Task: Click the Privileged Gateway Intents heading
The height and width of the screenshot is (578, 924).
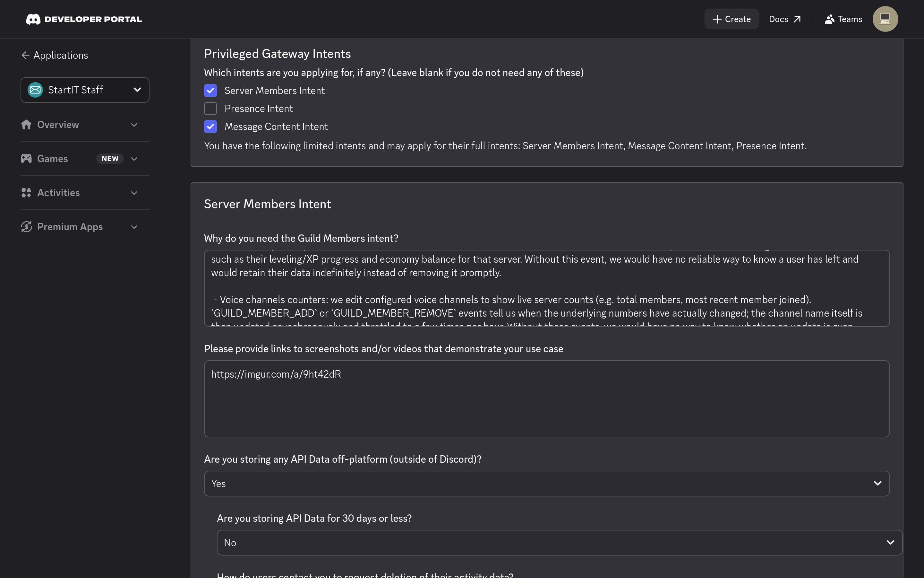Action: coord(277,54)
